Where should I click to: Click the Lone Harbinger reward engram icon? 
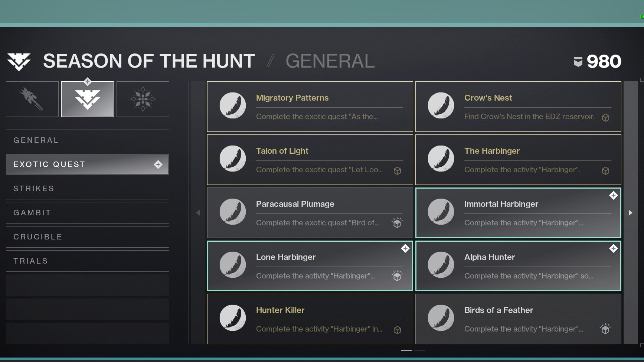[397, 276]
